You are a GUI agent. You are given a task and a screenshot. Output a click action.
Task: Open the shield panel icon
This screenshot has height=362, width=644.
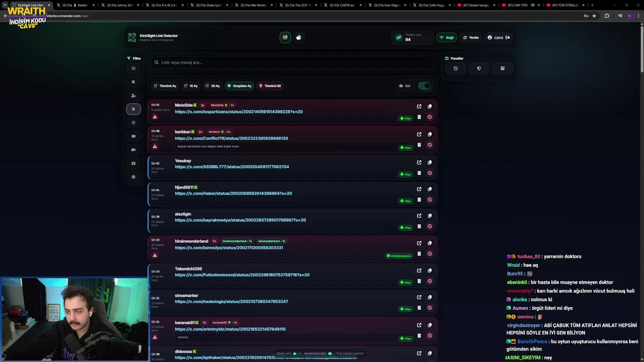(x=479, y=68)
